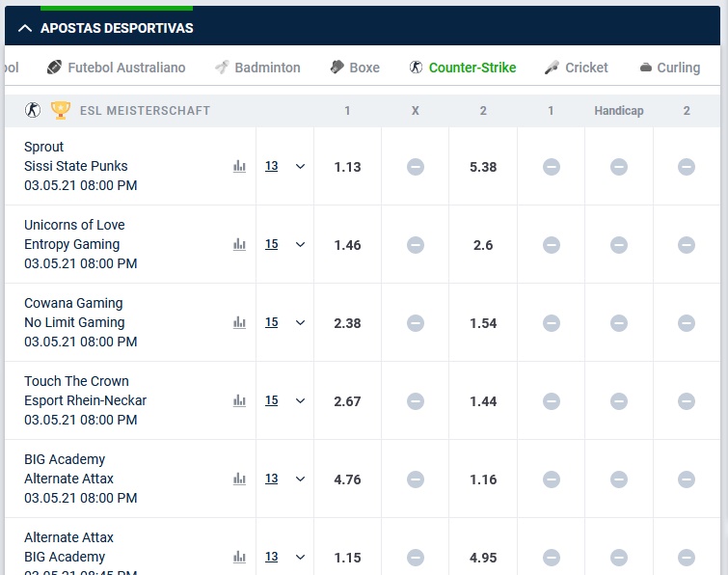This screenshot has height=575, width=728.
Task: Bet on No Limit Gaming at 1.54
Action: (x=483, y=322)
